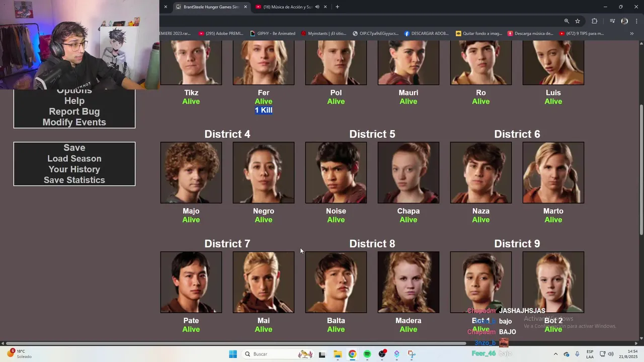
Task: Expand the bookmarks overflow chevron
Action: (632, 34)
